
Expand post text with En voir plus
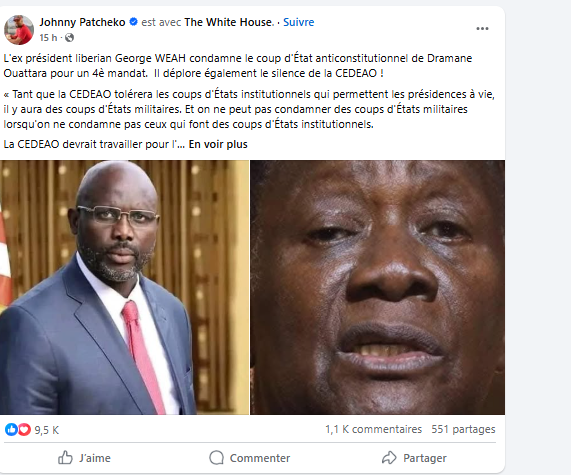tap(218, 144)
